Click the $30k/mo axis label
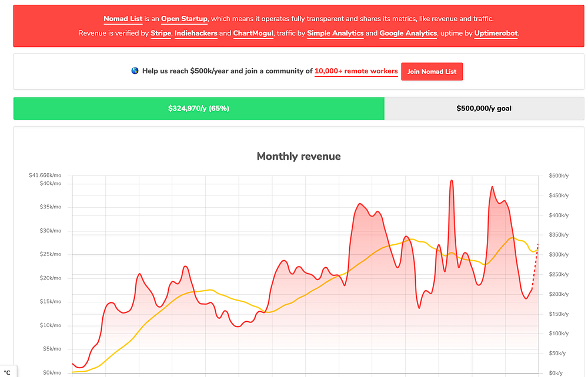This screenshot has width=588, height=377. (x=50, y=231)
